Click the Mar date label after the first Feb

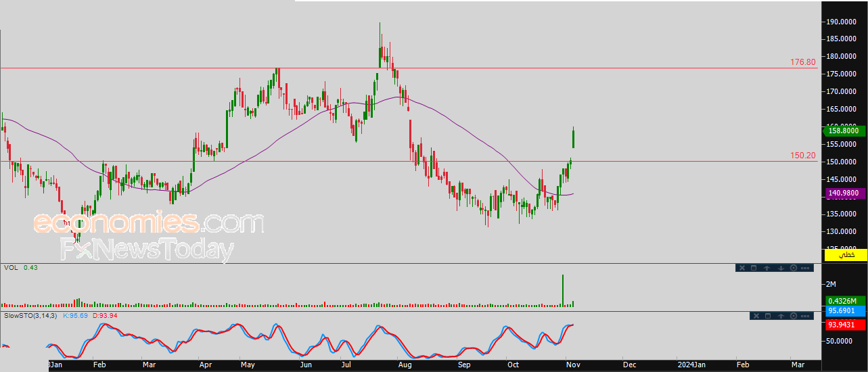(x=149, y=365)
